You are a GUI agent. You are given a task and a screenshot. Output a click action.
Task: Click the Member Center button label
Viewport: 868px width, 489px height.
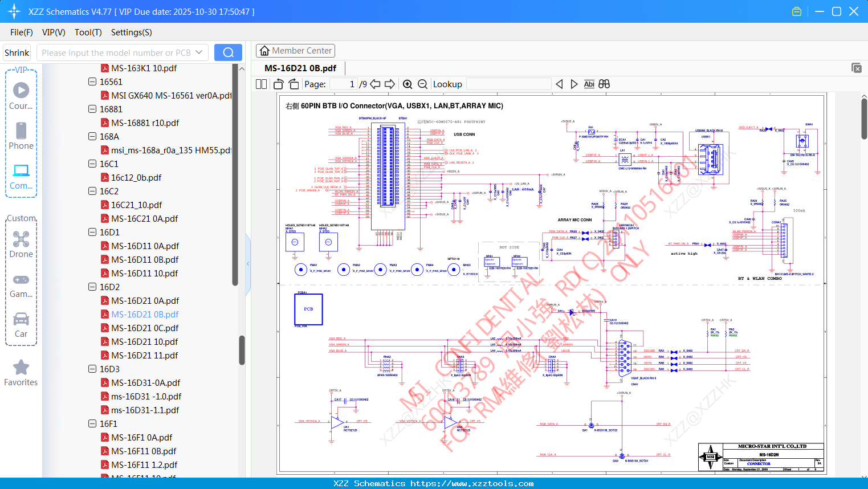pos(301,51)
